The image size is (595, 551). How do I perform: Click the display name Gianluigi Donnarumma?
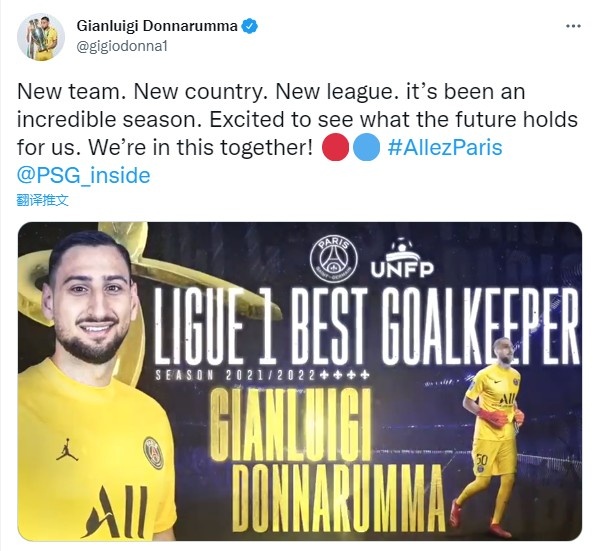(157, 26)
